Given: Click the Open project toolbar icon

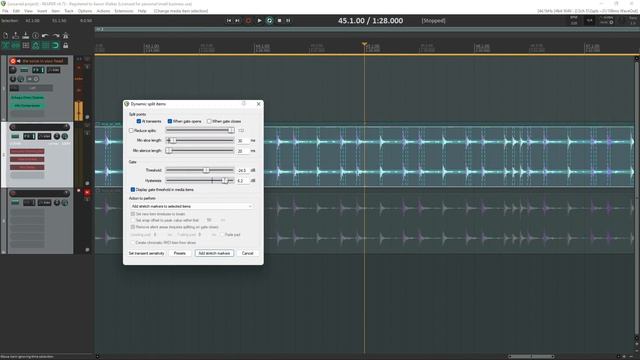Looking at the screenshot, I should pyautogui.click(x=16, y=36).
